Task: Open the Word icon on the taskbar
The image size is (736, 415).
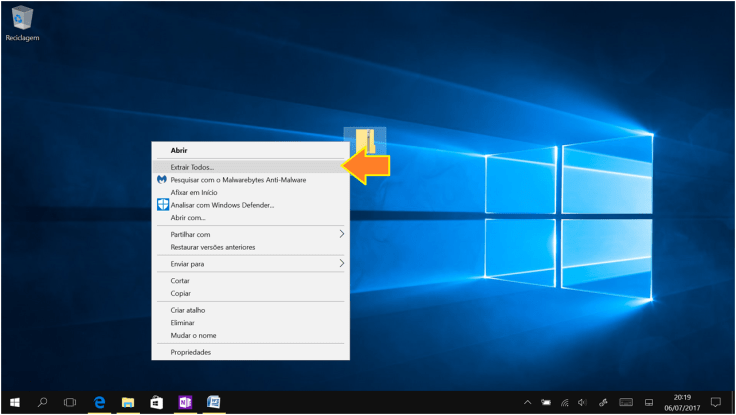Action: (x=213, y=402)
